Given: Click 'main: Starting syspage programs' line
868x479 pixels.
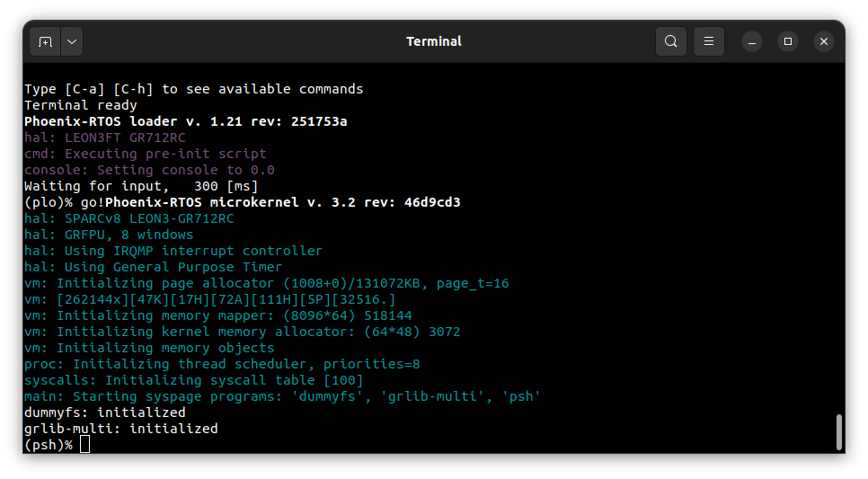Looking at the screenshot, I should (x=282, y=396).
